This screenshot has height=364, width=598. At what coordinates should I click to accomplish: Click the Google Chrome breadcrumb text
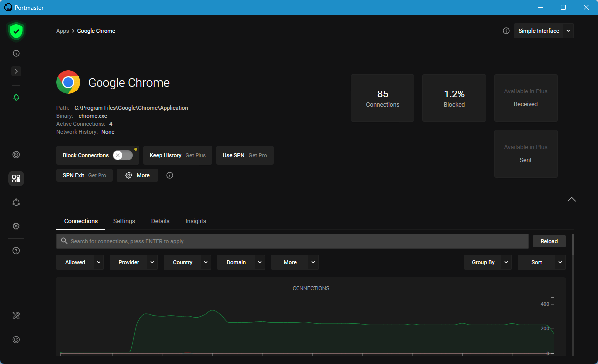pos(96,31)
